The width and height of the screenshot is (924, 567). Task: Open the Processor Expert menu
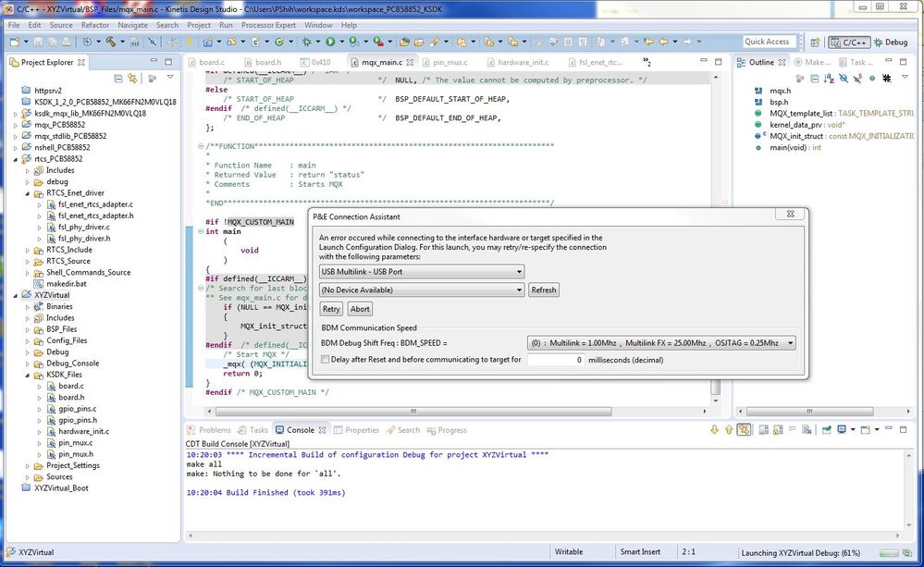click(268, 25)
